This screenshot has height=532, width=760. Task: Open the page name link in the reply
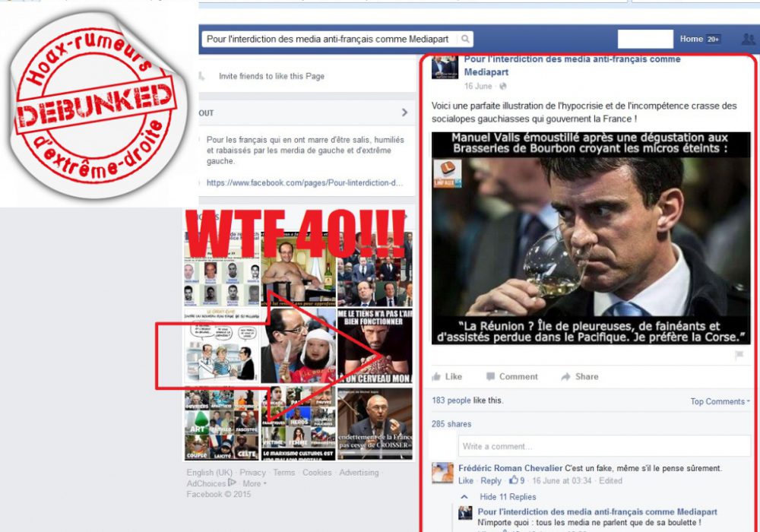coord(597,511)
